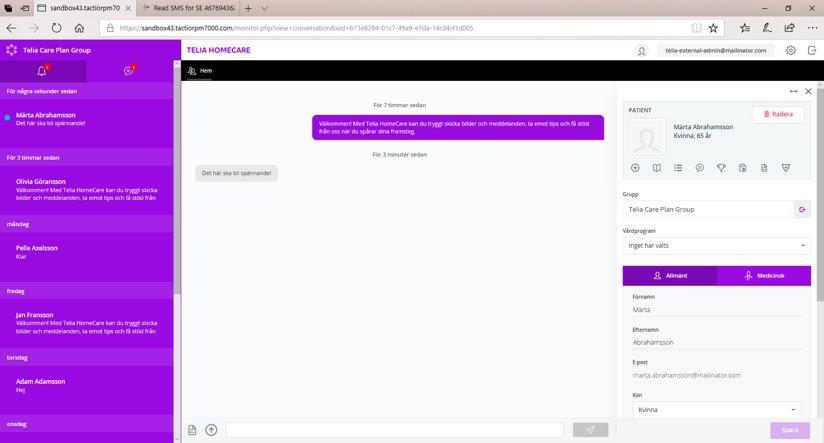Click browser back arrow
Image resolution: width=824 pixels, height=443 pixels.
(12, 28)
